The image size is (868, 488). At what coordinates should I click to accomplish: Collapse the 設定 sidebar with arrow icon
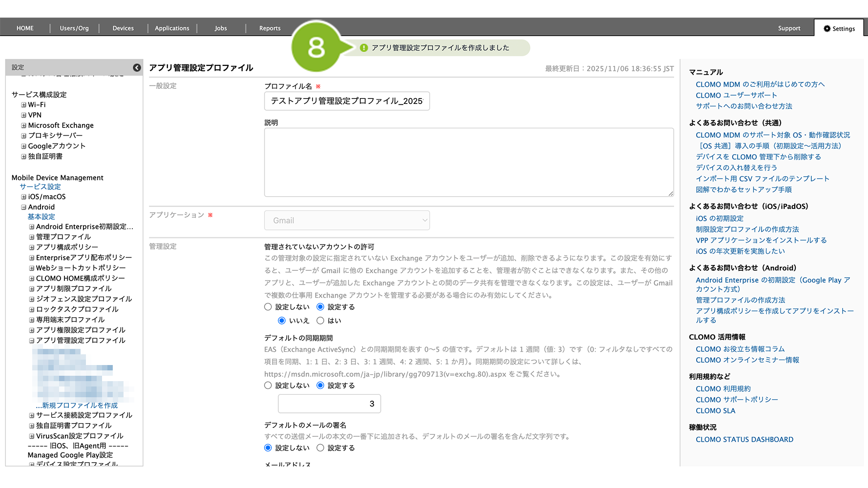(137, 68)
